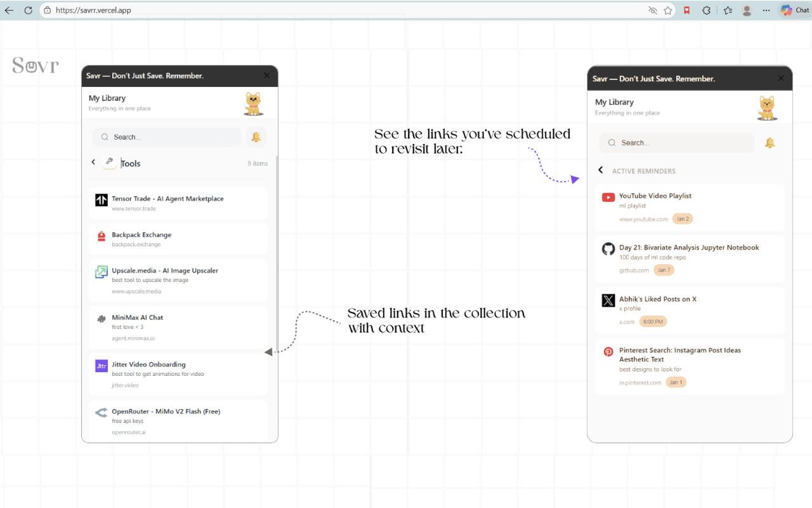Go back from Active Reminders via chevron
The width and height of the screenshot is (812, 508).
coord(599,170)
